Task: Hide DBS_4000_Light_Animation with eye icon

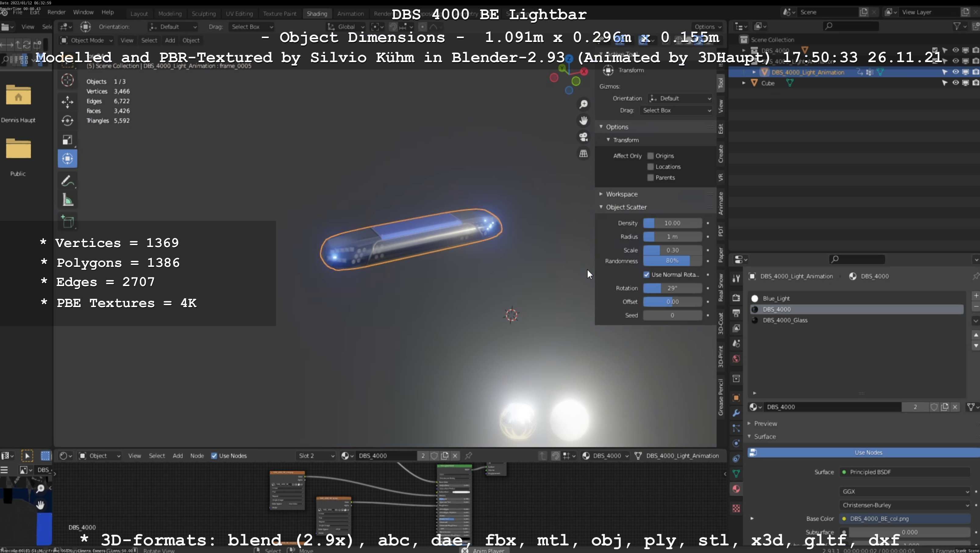Action: coord(956,72)
